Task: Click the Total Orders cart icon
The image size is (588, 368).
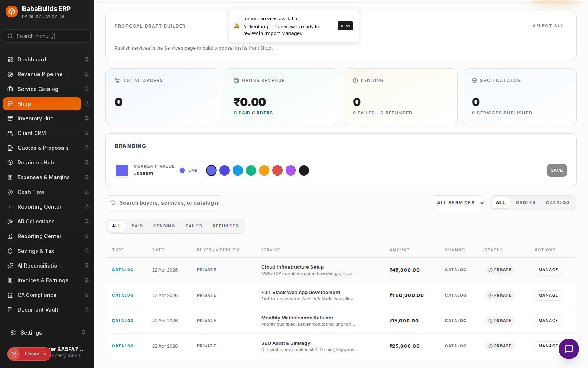Action: [x=117, y=81]
